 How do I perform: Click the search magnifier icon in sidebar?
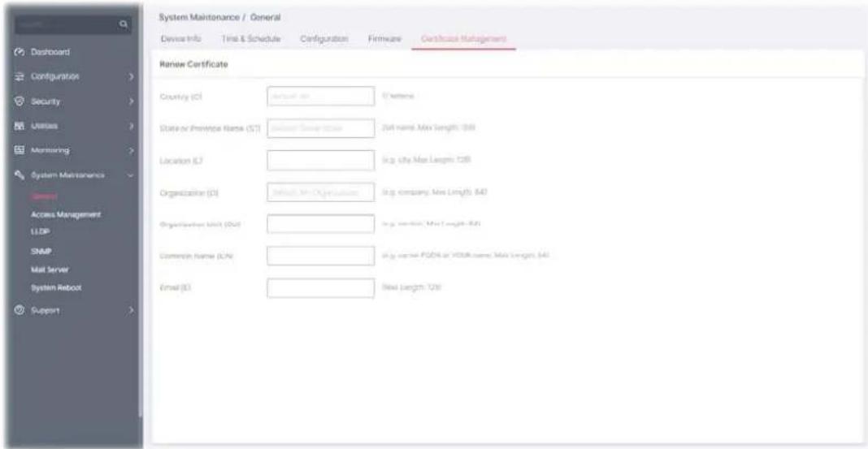124,24
